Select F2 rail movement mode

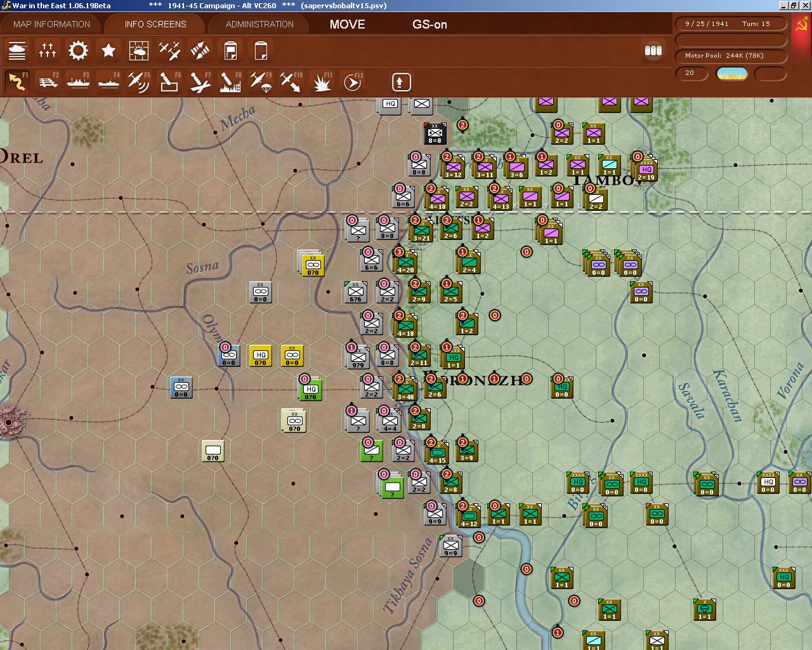click(x=48, y=82)
